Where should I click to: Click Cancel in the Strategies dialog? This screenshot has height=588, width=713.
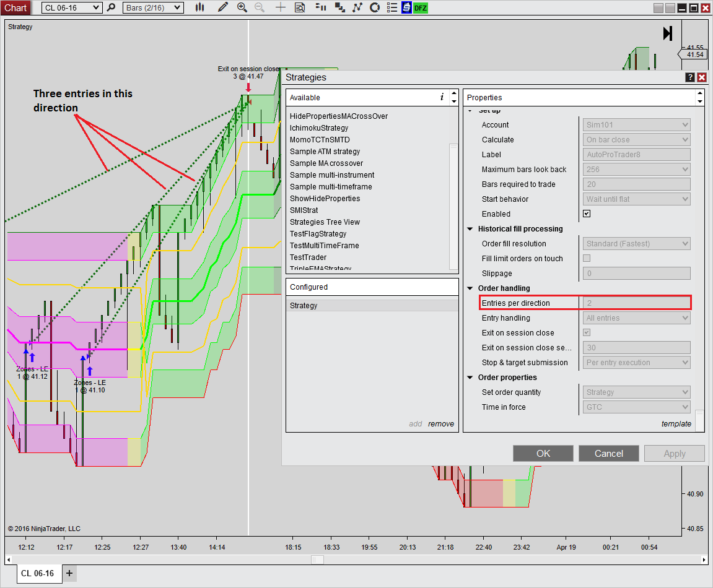(608, 454)
